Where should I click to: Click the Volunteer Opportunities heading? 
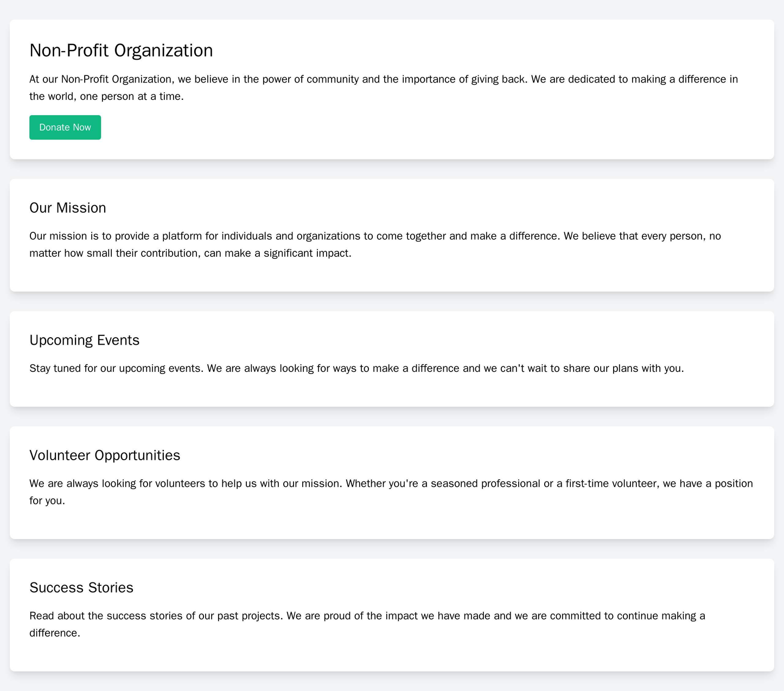pos(105,455)
